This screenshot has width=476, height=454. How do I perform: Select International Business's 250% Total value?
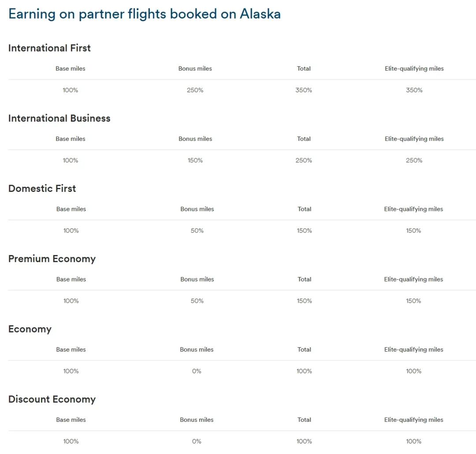pos(304,160)
